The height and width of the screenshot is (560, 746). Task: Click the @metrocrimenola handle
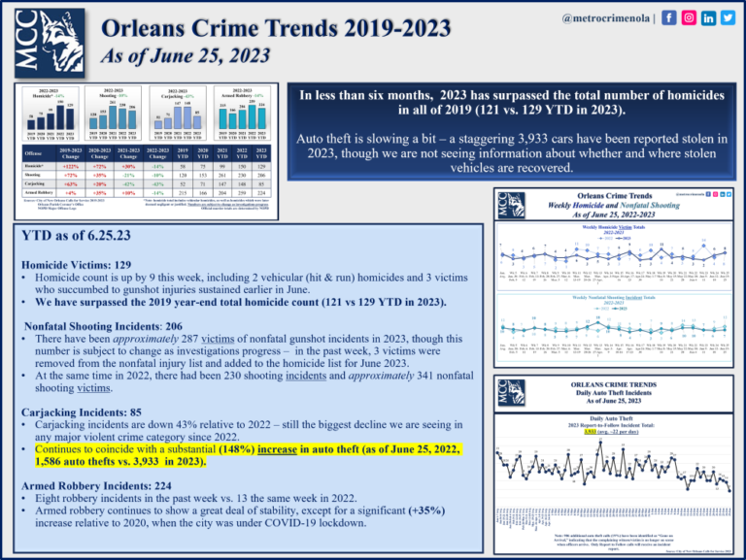(611, 18)
